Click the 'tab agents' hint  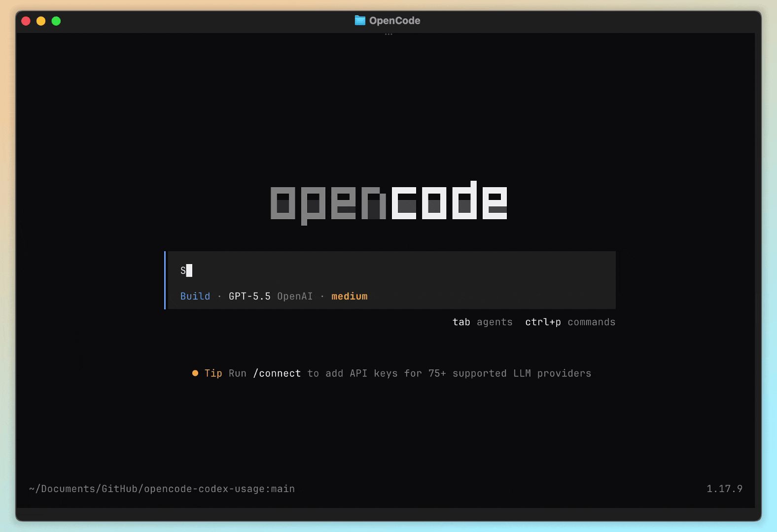tap(483, 322)
